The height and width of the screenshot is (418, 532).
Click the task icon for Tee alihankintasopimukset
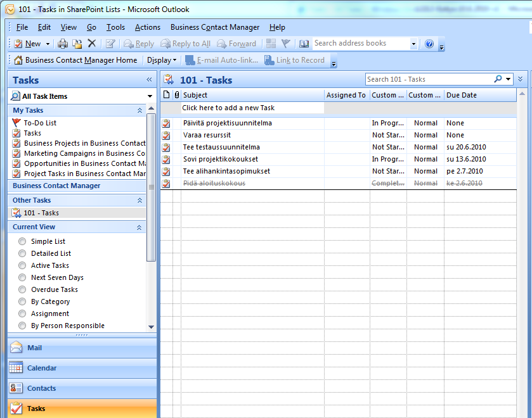[166, 171]
